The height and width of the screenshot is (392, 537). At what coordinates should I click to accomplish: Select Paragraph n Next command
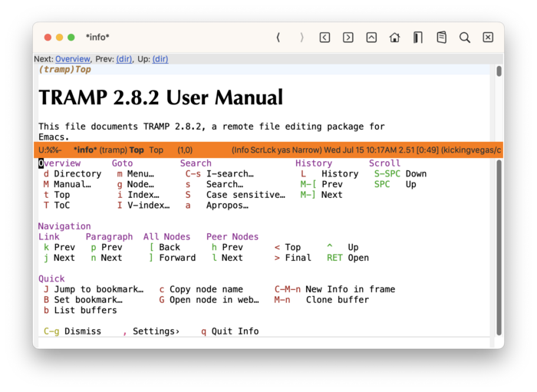click(x=107, y=258)
